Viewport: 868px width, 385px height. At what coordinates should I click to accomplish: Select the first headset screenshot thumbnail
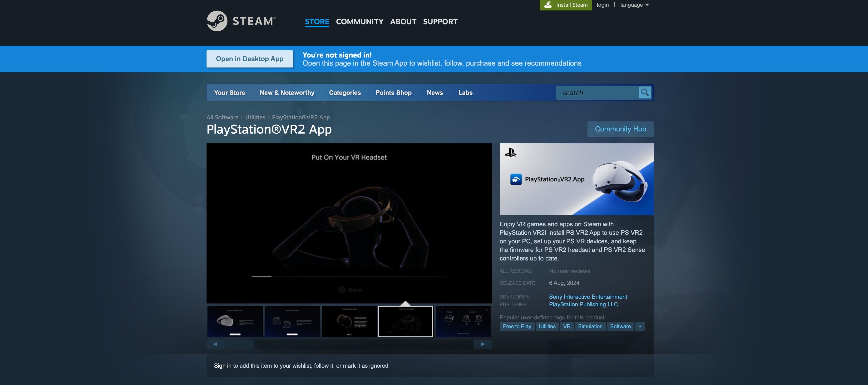tap(235, 321)
